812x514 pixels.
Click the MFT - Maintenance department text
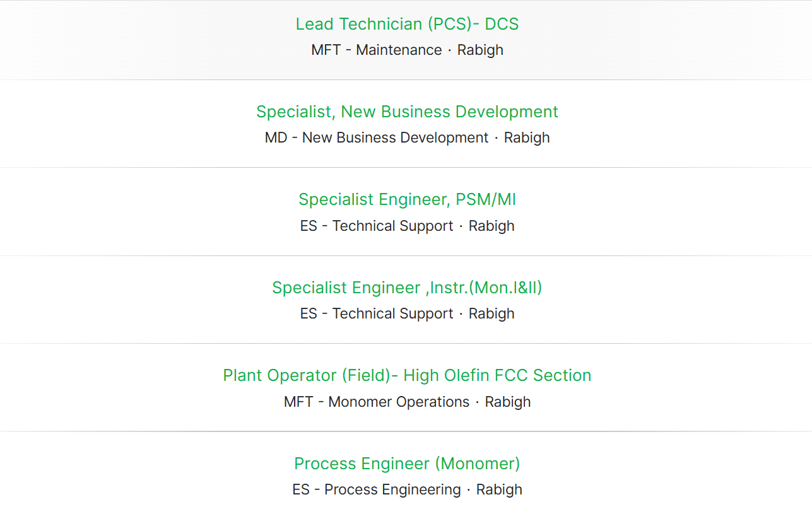[x=377, y=50]
